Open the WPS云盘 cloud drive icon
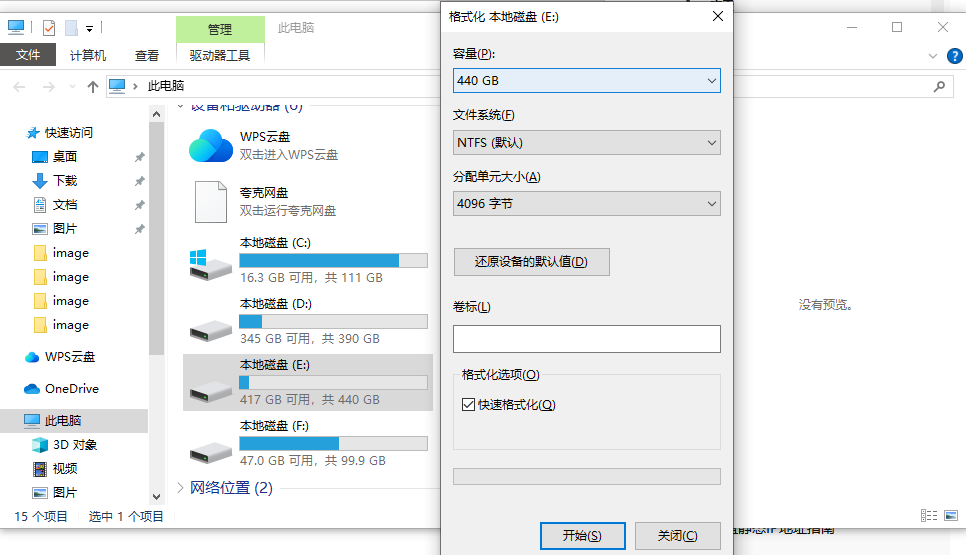Viewport: 966px width, 555px height. (x=211, y=145)
